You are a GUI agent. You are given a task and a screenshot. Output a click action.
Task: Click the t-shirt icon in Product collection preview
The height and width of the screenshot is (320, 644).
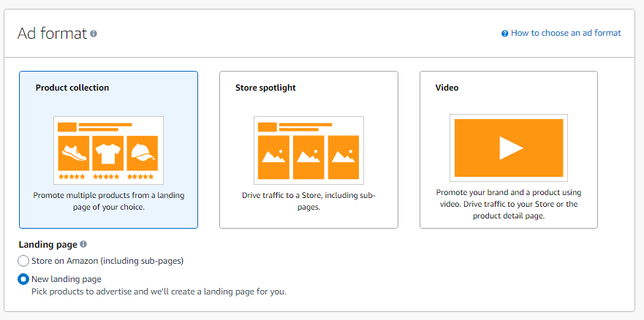[x=107, y=153]
